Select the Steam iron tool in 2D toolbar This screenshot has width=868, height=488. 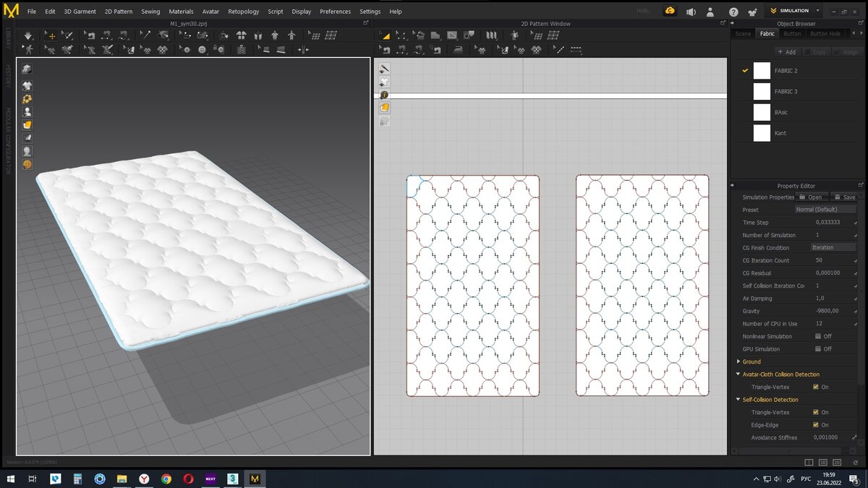pyautogui.click(x=459, y=49)
